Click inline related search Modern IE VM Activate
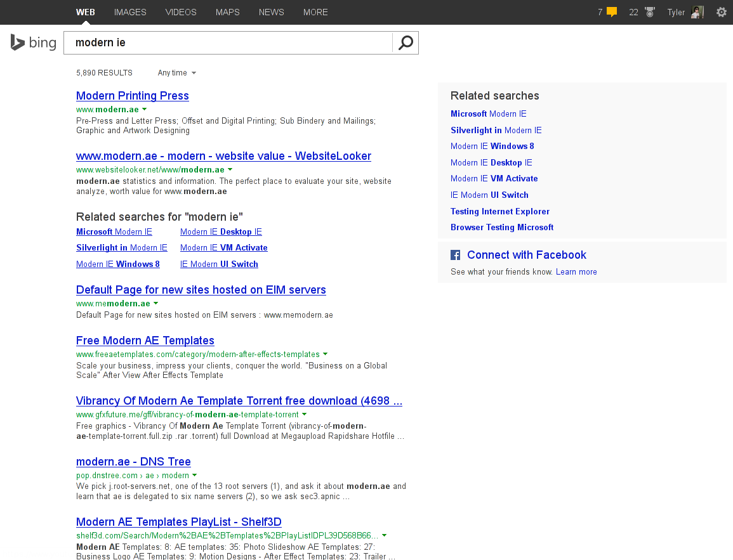Image resolution: width=733 pixels, height=560 pixels. (x=224, y=247)
